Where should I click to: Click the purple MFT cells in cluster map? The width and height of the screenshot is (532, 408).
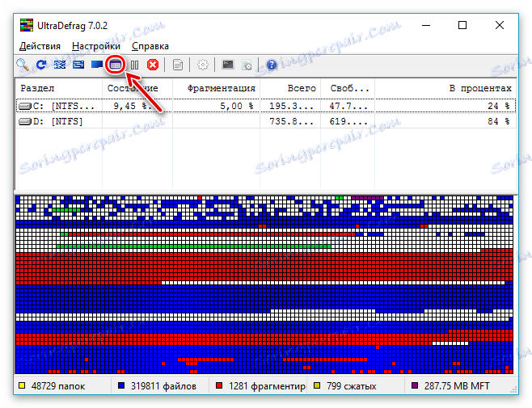(x=368, y=198)
